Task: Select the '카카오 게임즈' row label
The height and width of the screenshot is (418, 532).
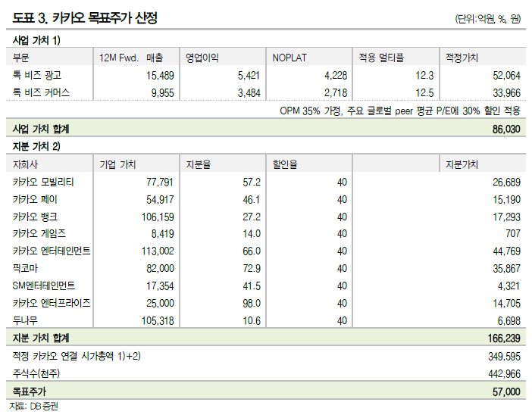Action: [x=39, y=233]
